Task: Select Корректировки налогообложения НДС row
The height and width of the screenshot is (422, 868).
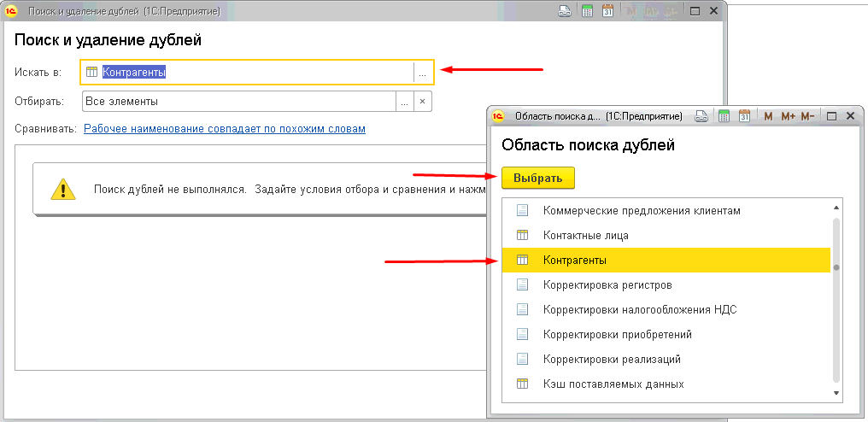Action: click(666, 309)
